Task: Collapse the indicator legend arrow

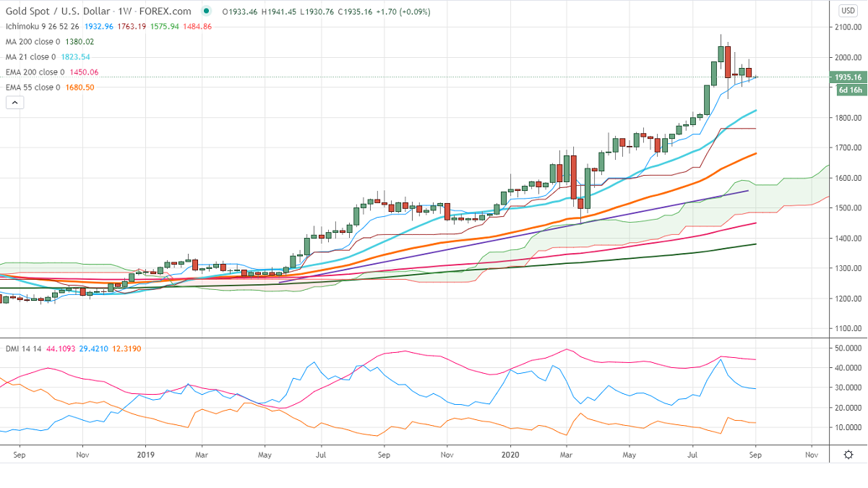Action: tap(14, 103)
